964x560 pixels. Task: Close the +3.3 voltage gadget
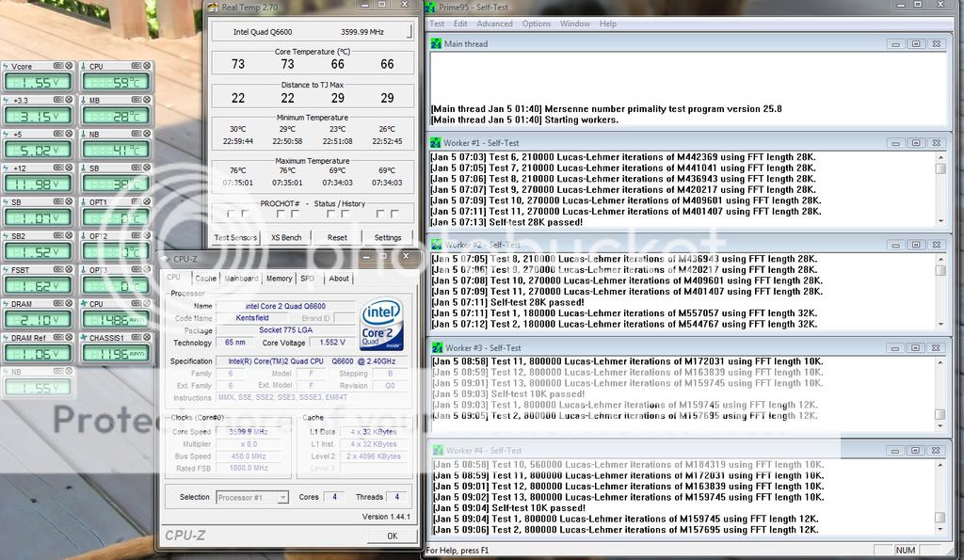(69, 100)
